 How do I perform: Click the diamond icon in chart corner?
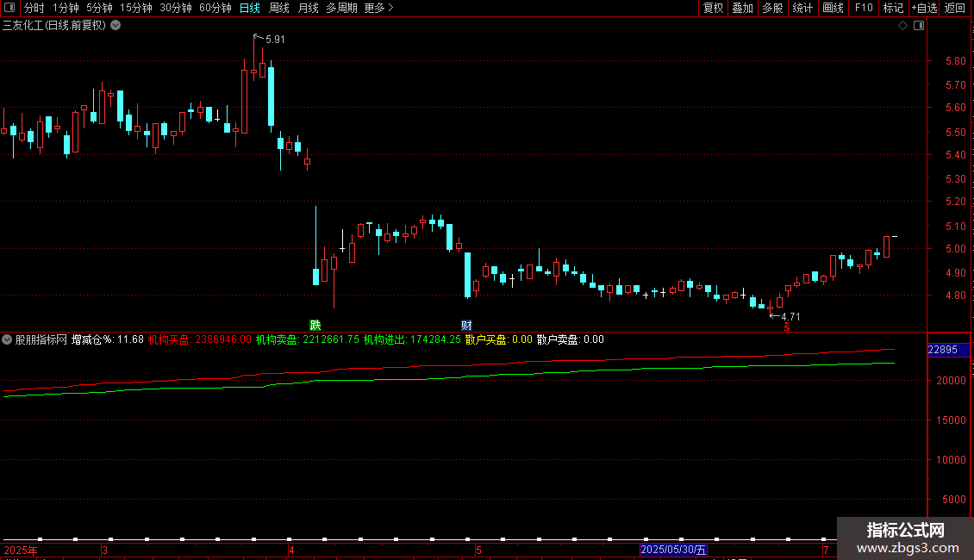903,26
